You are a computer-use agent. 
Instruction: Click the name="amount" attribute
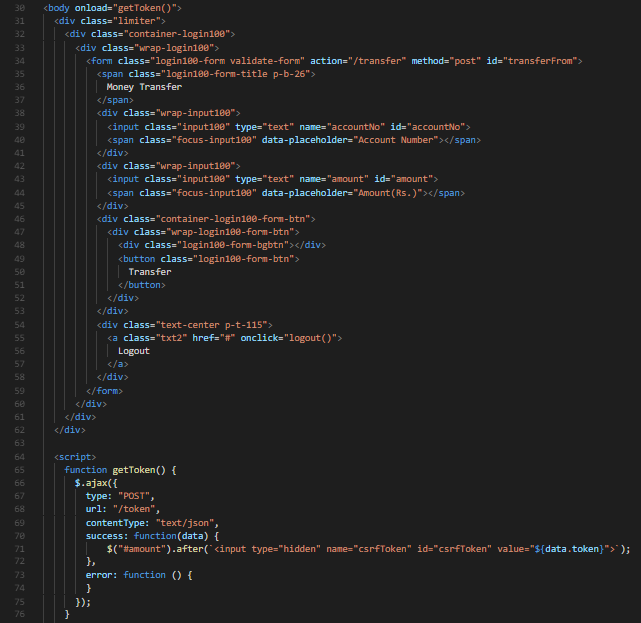[x=334, y=179]
